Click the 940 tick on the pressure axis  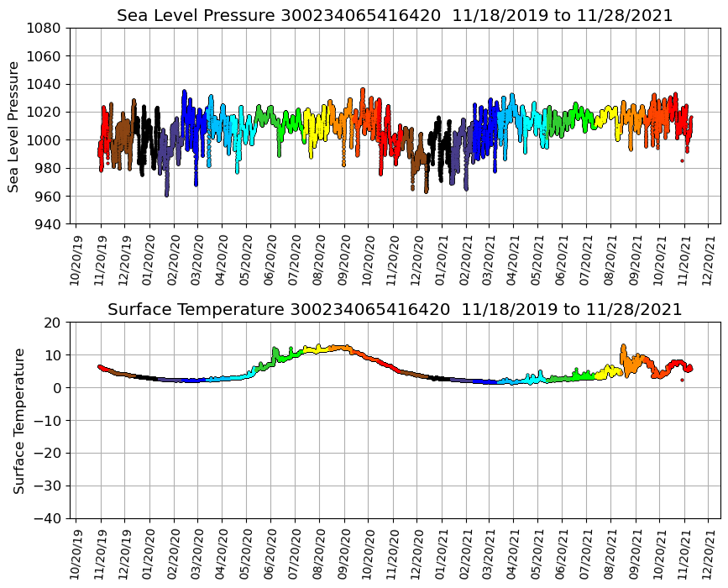pos(47,224)
